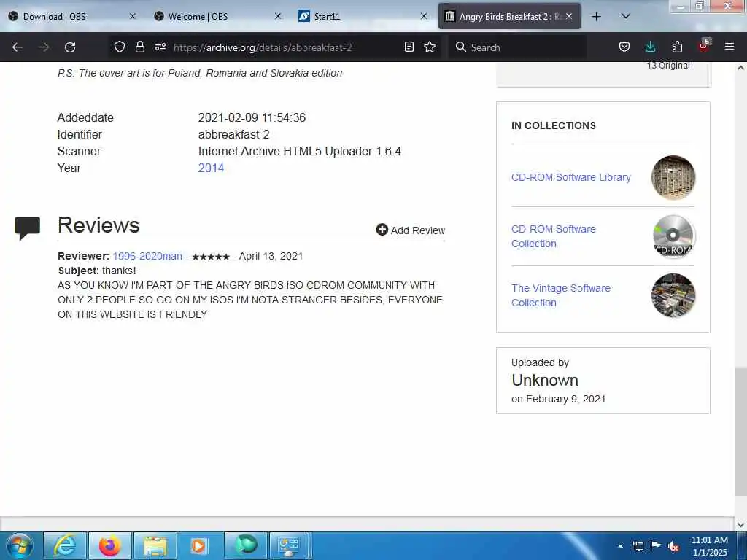Click the Addeddate value 2021-02-09 11:54:36
The height and width of the screenshot is (560, 747).
tap(252, 117)
